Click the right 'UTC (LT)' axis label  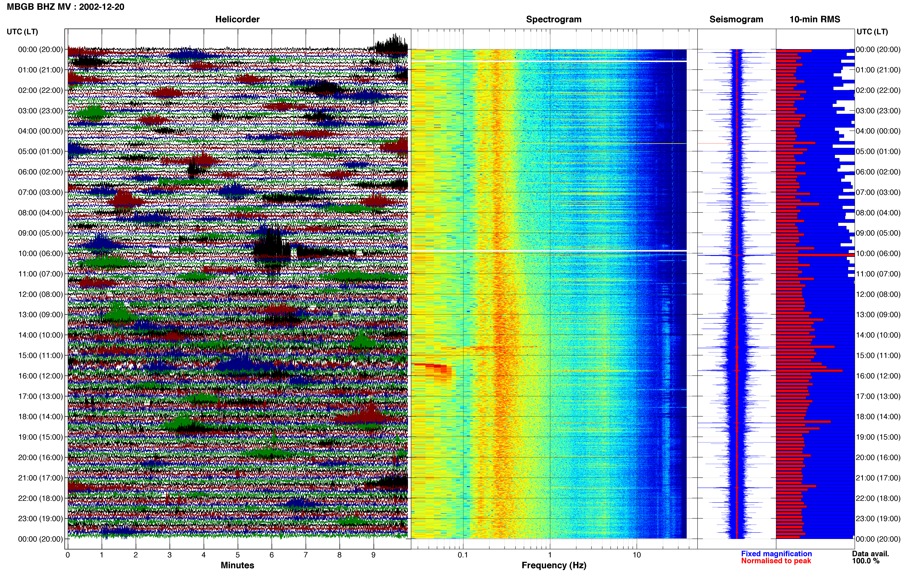[872, 32]
